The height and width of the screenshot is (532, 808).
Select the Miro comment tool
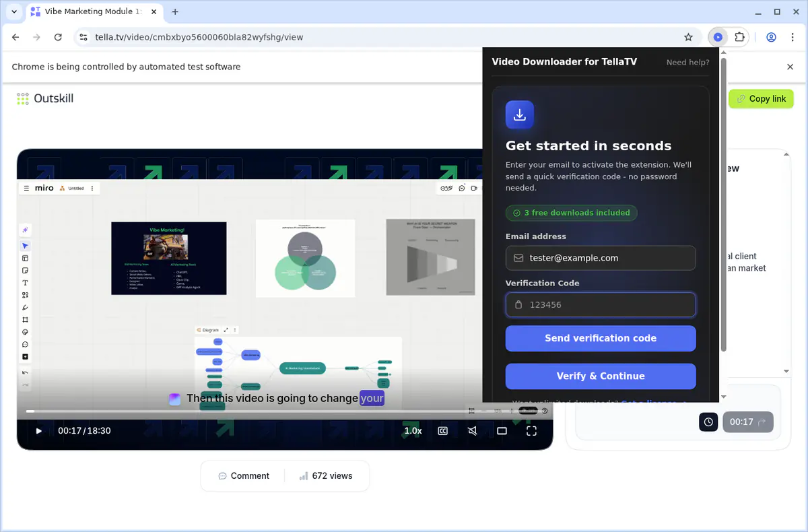click(26, 344)
